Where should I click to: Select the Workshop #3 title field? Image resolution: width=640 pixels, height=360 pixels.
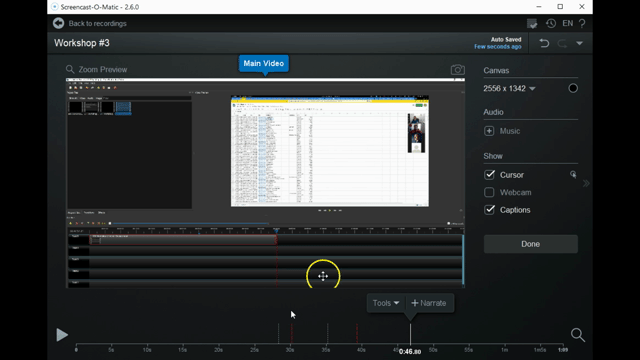pyautogui.click(x=82, y=43)
